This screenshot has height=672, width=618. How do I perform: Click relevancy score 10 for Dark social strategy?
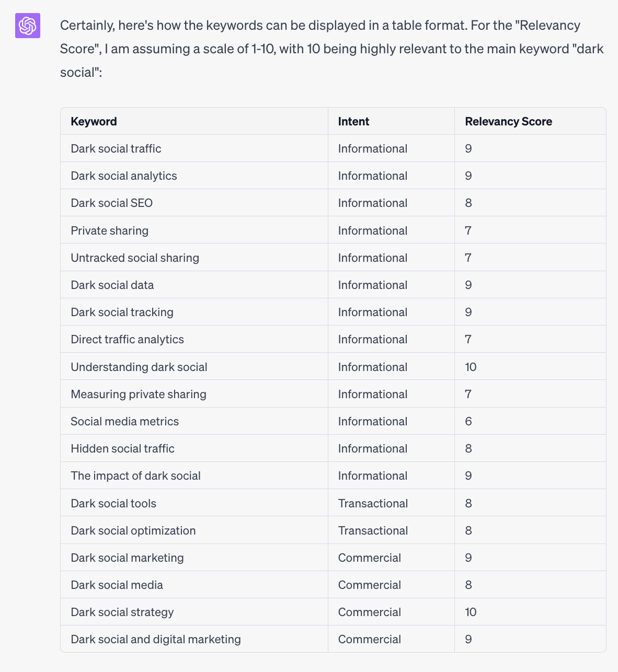471,612
